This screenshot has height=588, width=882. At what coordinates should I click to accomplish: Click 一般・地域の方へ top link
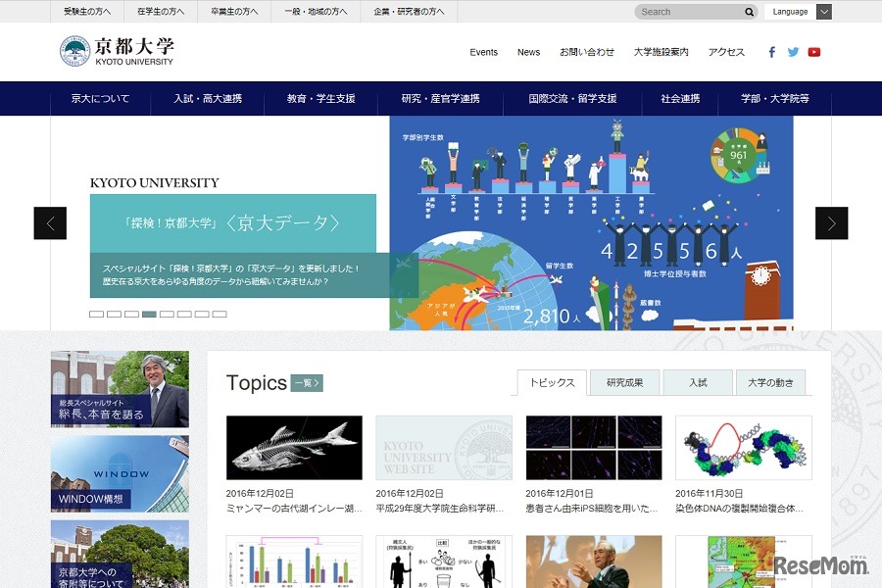click(x=316, y=11)
